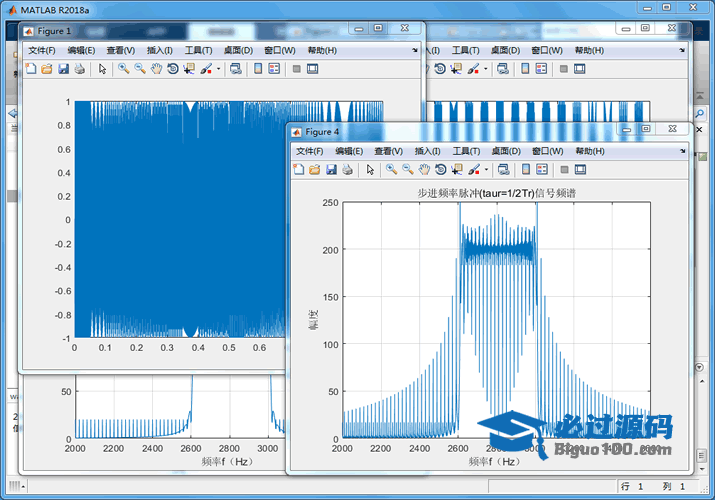Enable Pan hand tool in Figure 1
The width and height of the screenshot is (715, 500).
click(156, 69)
